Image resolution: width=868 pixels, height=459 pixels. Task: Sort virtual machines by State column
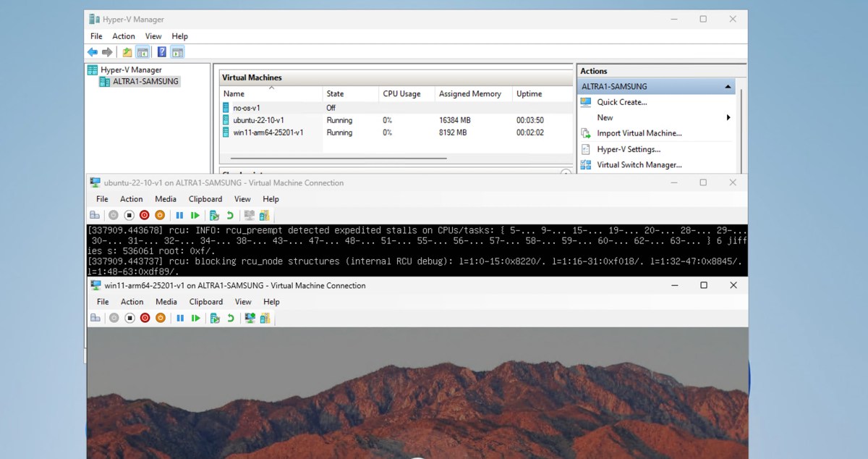coord(351,93)
